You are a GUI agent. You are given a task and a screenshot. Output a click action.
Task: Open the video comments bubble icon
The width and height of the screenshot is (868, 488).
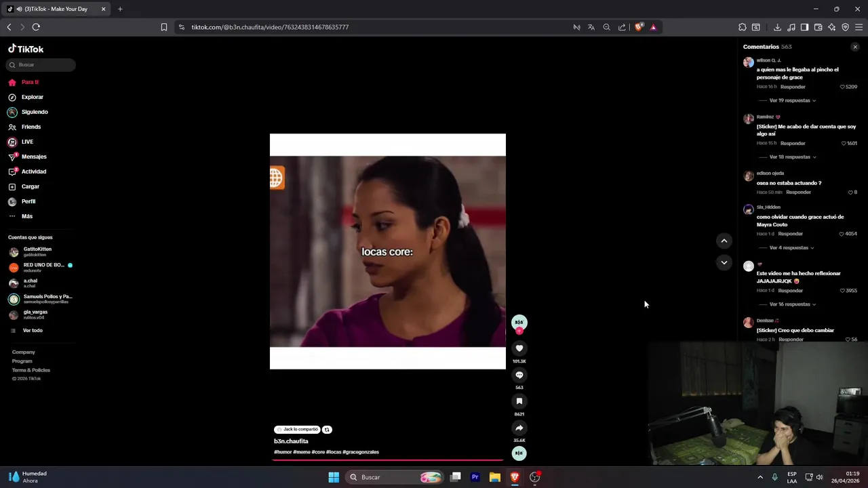519,375
